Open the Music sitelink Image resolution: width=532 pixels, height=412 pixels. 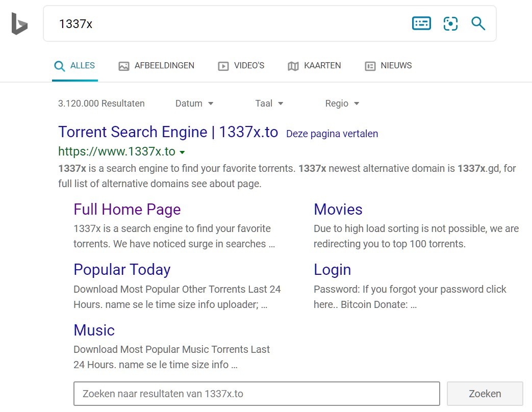click(94, 330)
